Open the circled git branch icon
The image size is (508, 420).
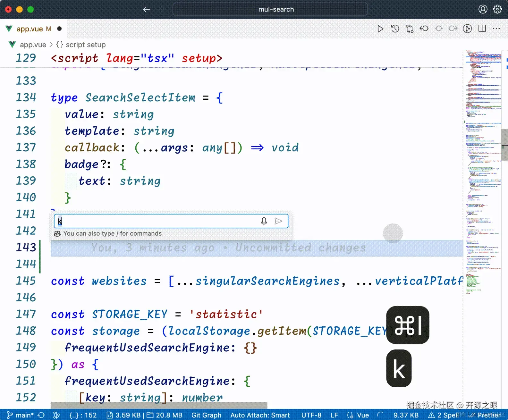467,29
